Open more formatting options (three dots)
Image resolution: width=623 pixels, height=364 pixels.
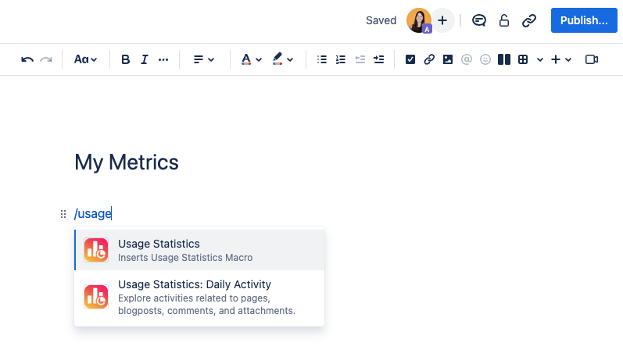click(163, 59)
